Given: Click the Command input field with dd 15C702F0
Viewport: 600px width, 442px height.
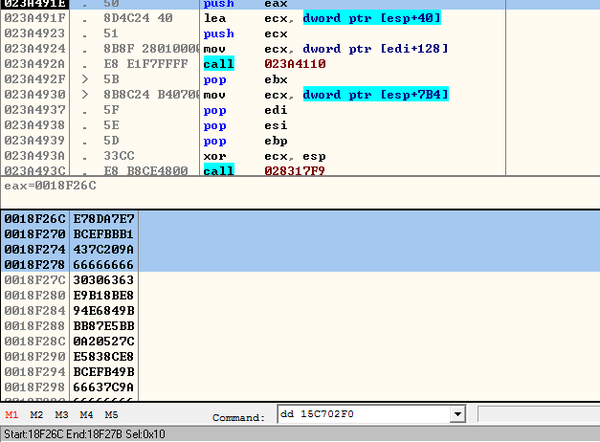Looking at the screenshot, I should click(364, 414).
